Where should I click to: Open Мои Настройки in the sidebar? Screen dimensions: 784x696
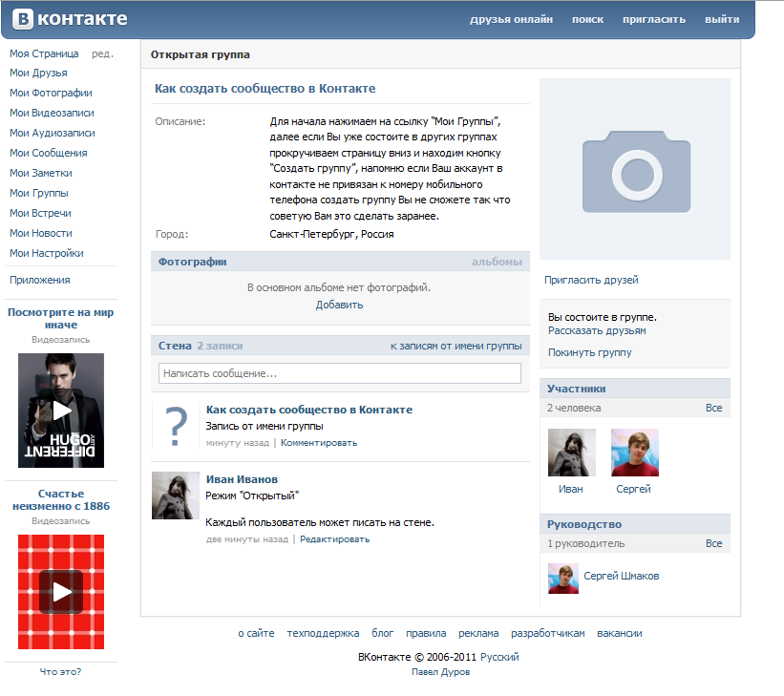47,253
